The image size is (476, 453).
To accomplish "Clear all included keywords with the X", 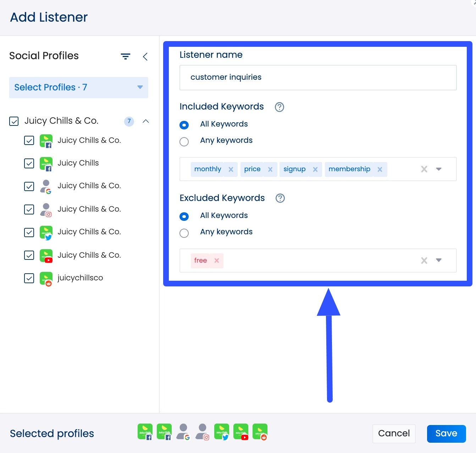I will click(424, 169).
